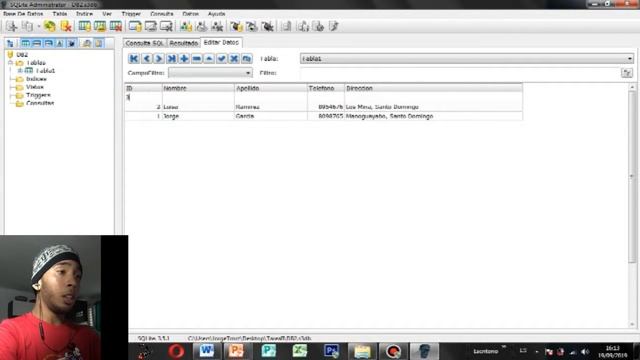Click delete view icon in toolbar
This screenshot has height=360, width=640.
pyautogui.click(x=217, y=27)
